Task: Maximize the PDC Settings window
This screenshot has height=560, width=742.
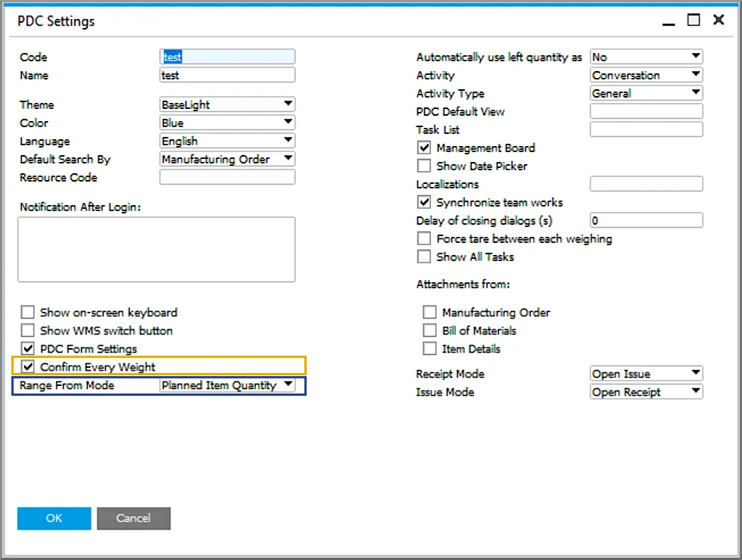Action: point(694,20)
